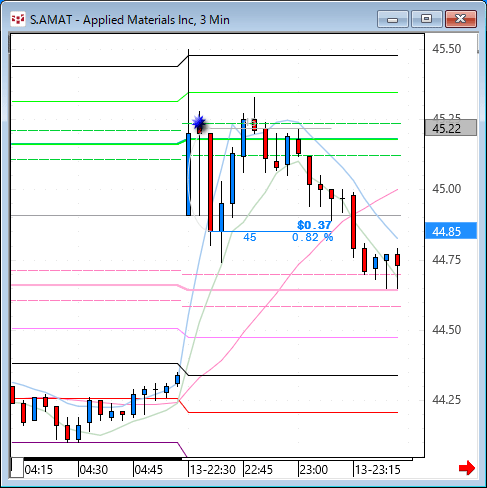Click the 22:45 time axis label
This screenshot has height=488, width=487.
click(259, 470)
